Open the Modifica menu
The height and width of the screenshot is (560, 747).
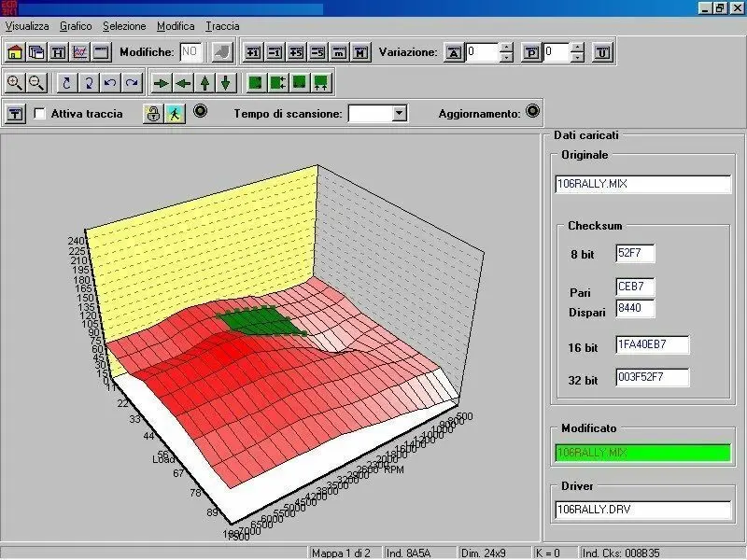176,26
